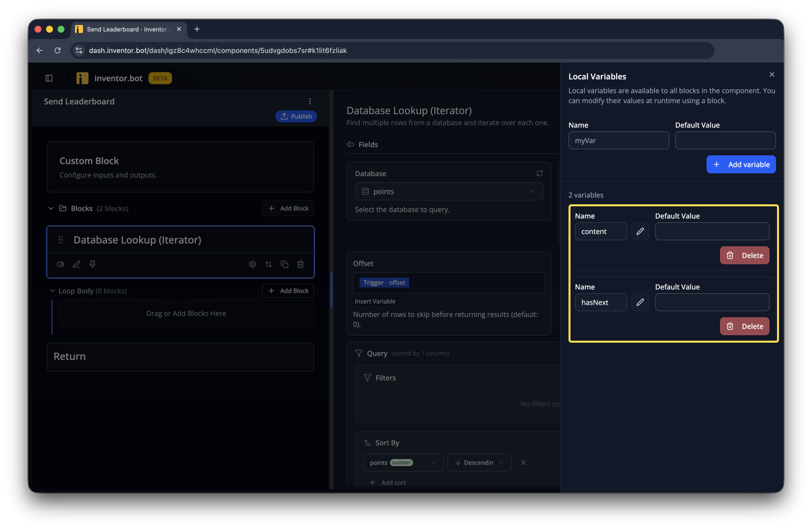Click the Query filter funnel icon
Viewport: 812px width, 530px height.
click(359, 353)
